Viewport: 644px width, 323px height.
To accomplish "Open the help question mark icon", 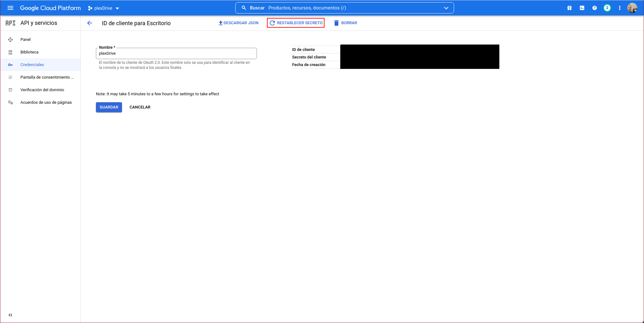I will 594,8.
